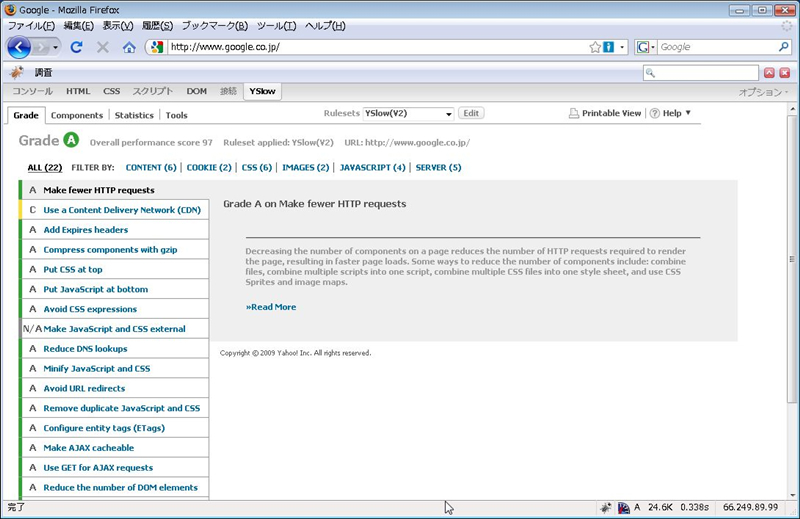Click the 24.6K page size in status bar

660,507
